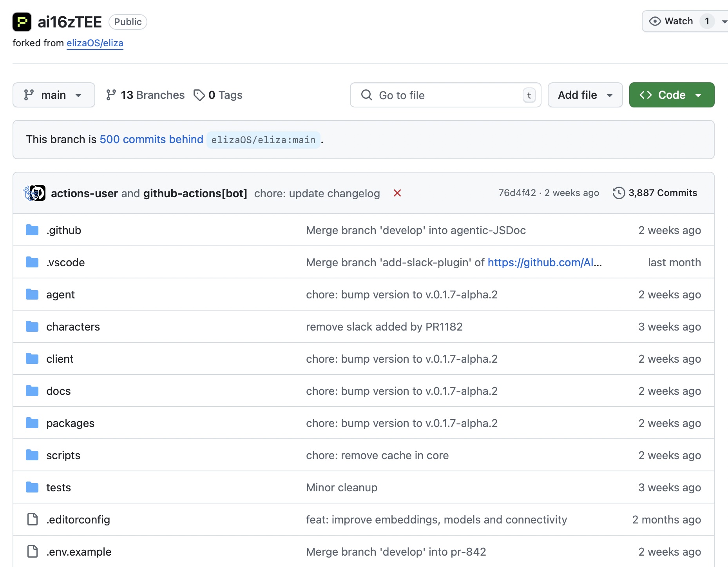The width and height of the screenshot is (728, 567).
Task: Click the actions-user commit author avatars
Action: pos(34,193)
